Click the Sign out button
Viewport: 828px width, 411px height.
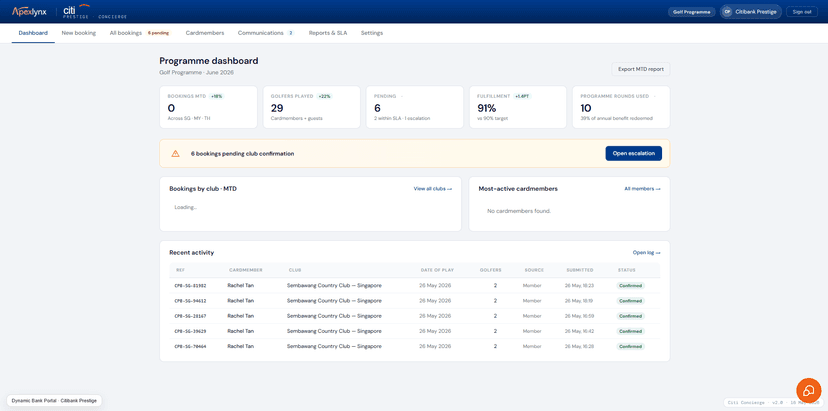tap(802, 12)
